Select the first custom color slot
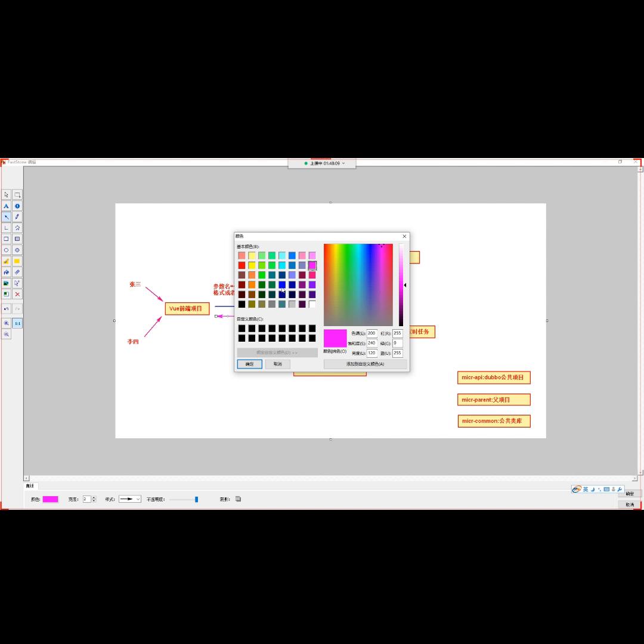Screen dimensions: 644x644 [242, 328]
